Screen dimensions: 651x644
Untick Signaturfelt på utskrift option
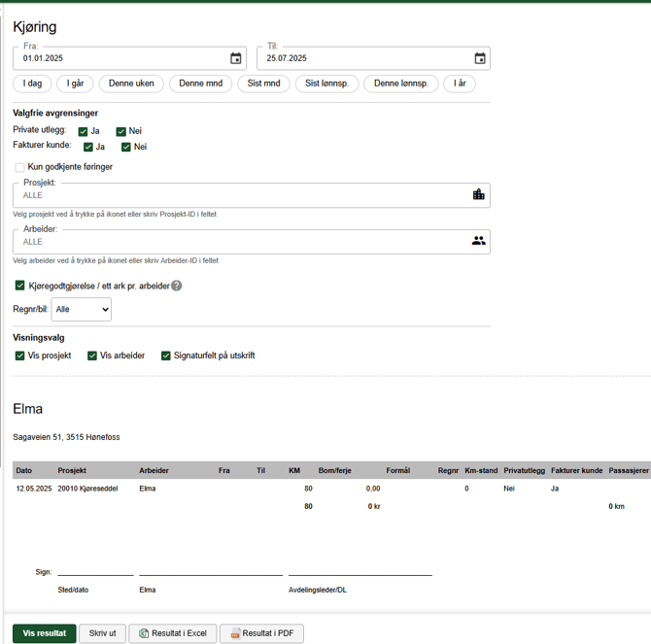(166, 356)
